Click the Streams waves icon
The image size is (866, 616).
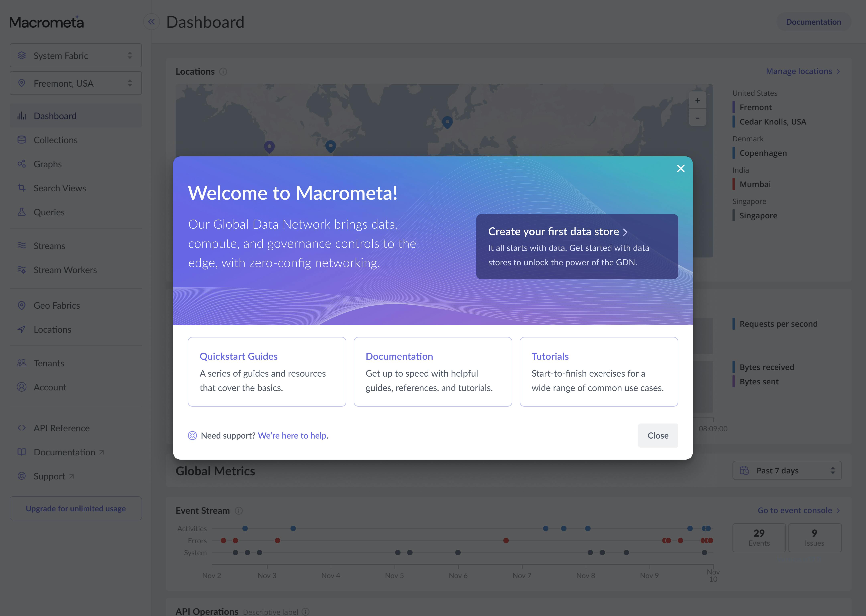pos(22,245)
